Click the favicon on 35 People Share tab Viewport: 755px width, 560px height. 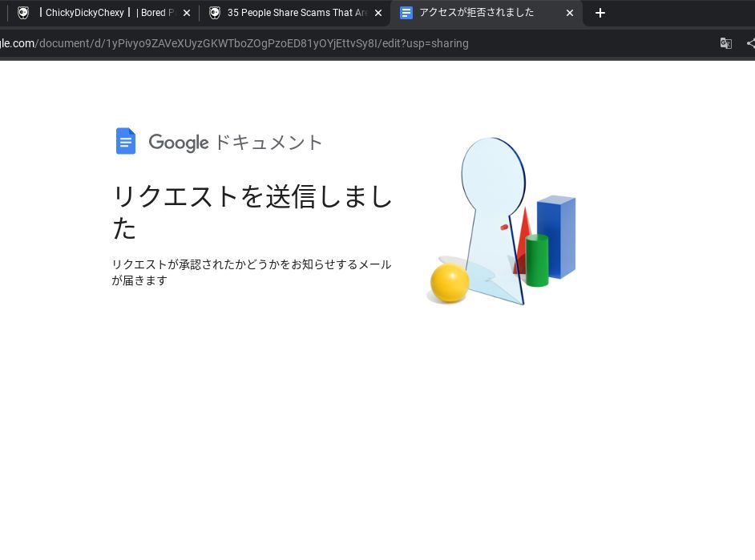(215, 13)
